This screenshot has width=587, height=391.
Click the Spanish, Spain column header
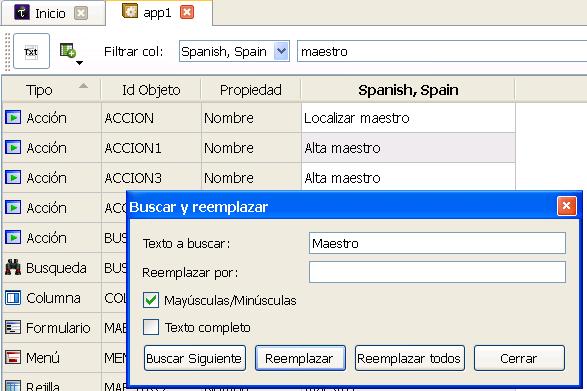point(408,90)
